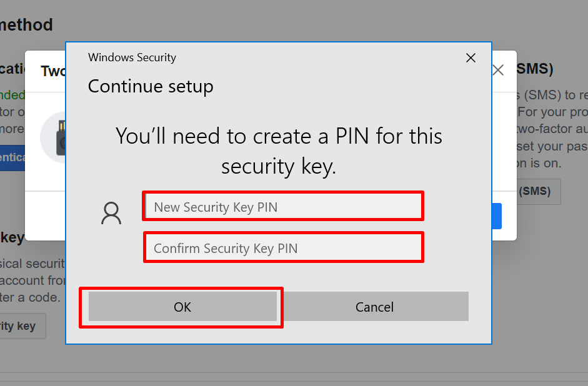
Task: Click the 'Two' heading of background modal
Action: [x=53, y=71]
